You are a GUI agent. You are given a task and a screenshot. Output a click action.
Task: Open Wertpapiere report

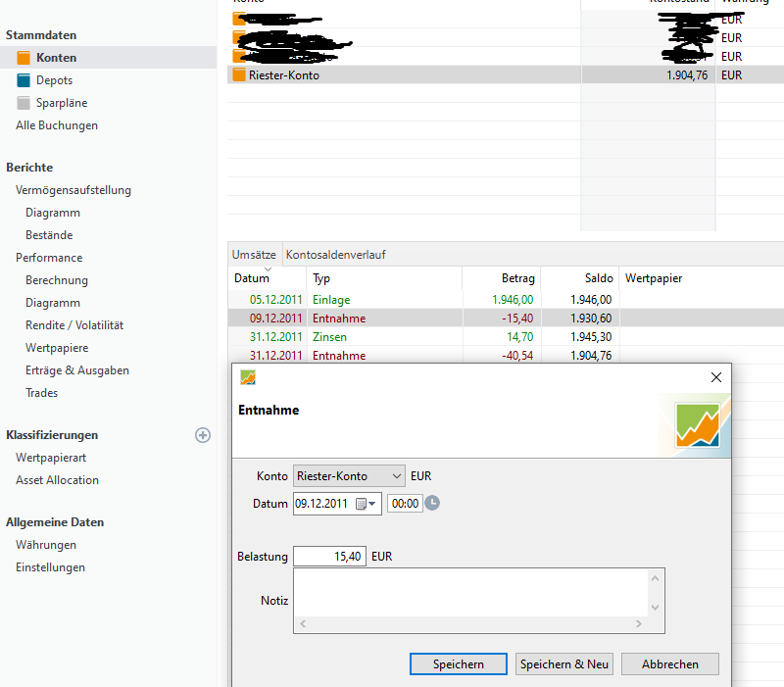coord(57,348)
